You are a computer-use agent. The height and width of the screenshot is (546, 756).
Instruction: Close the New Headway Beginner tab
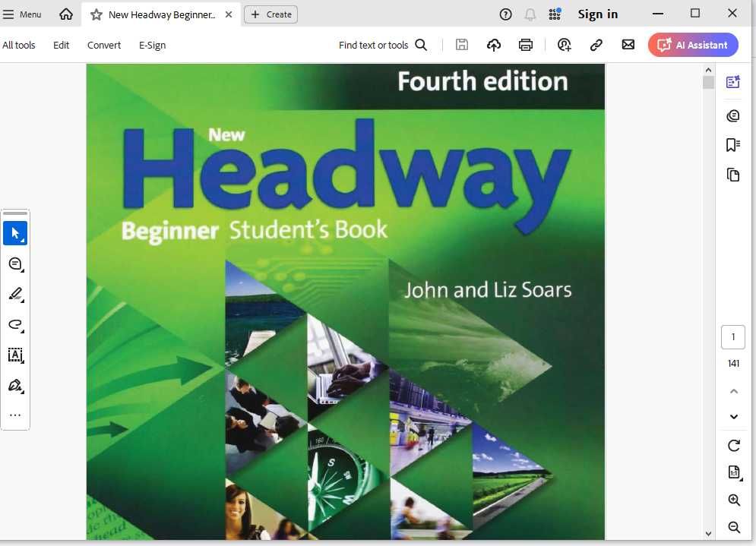click(x=229, y=14)
